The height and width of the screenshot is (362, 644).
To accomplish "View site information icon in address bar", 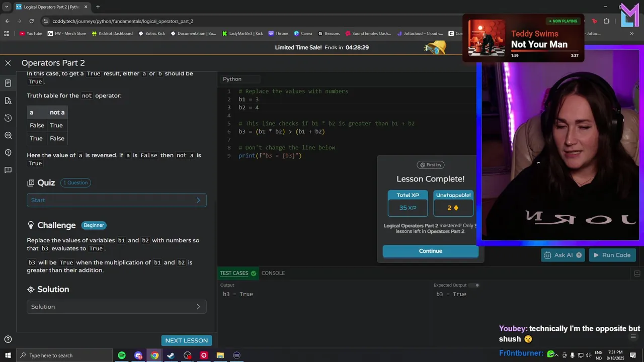I will 46,21.
